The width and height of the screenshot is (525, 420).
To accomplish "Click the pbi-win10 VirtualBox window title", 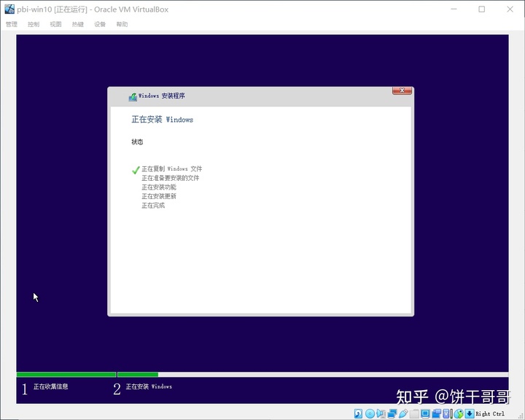I will click(x=93, y=9).
